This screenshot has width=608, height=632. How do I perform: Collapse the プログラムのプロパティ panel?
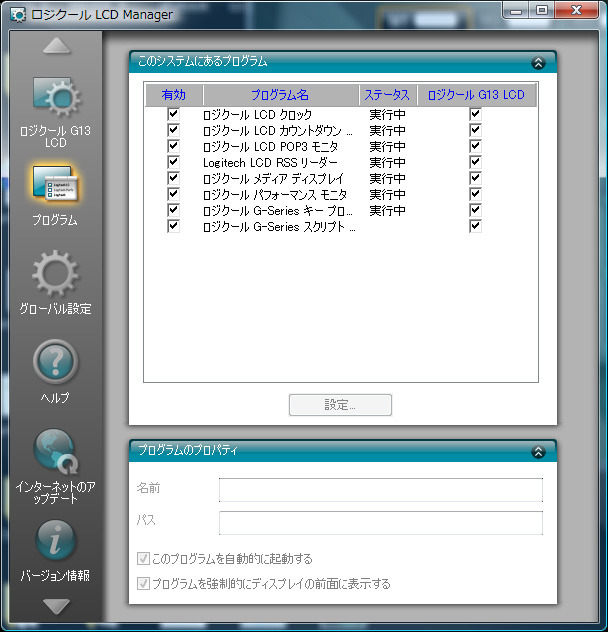tap(538, 452)
